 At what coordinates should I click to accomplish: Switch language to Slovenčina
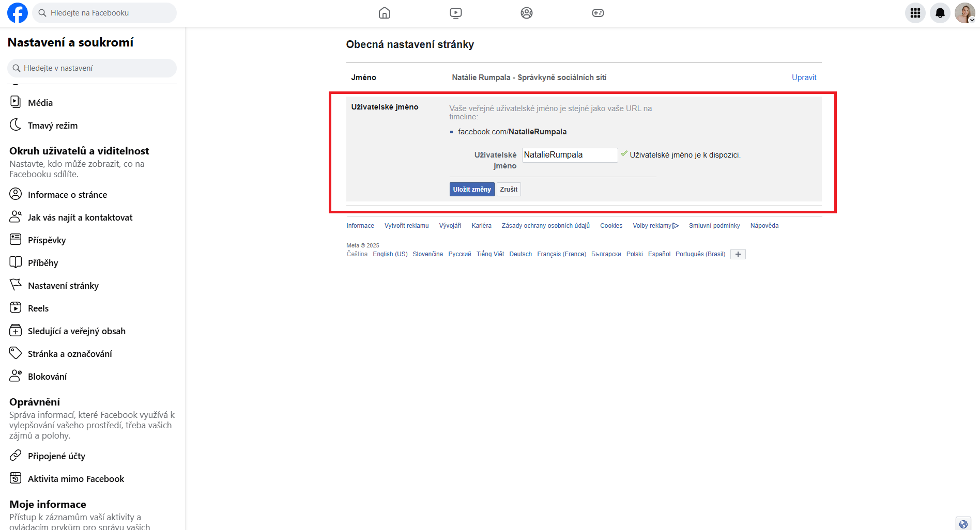point(428,254)
